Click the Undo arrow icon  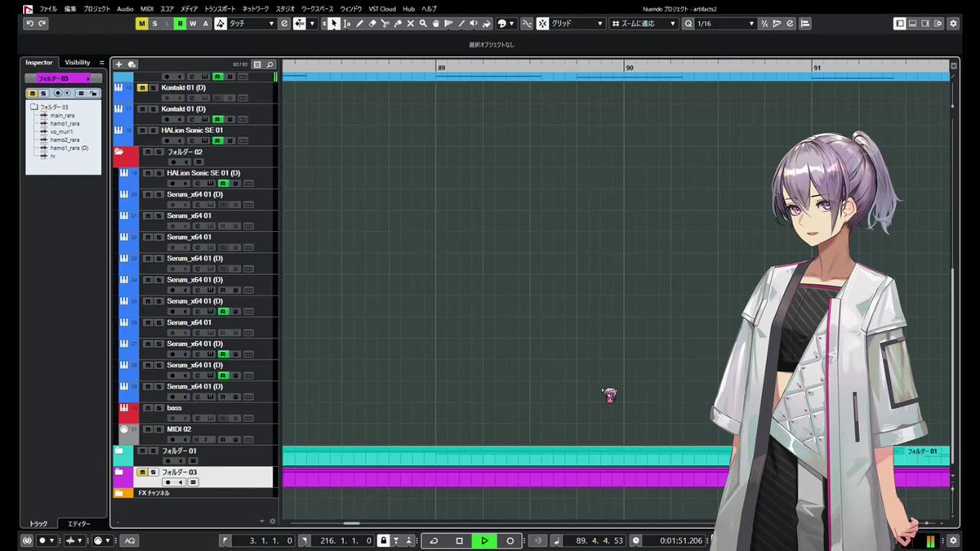tap(30, 24)
